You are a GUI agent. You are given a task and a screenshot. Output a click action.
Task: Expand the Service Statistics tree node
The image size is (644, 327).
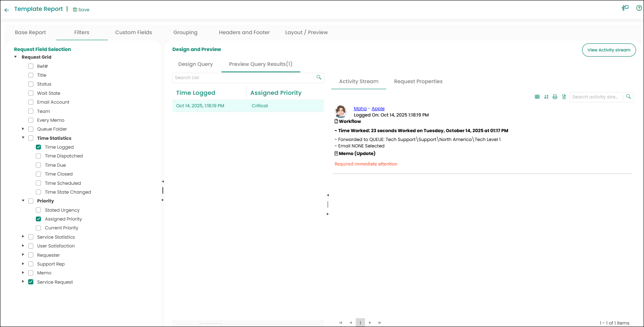(x=23, y=237)
